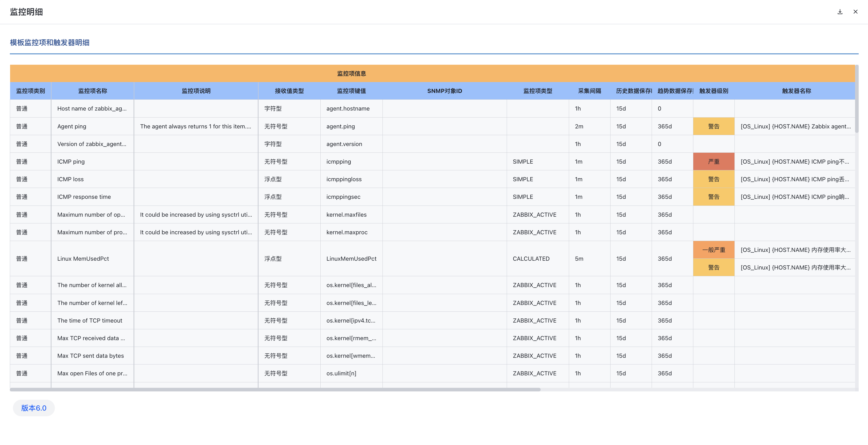Click the 监控项类别 column header
Image resolution: width=868 pixels, height=445 pixels.
[x=30, y=91]
